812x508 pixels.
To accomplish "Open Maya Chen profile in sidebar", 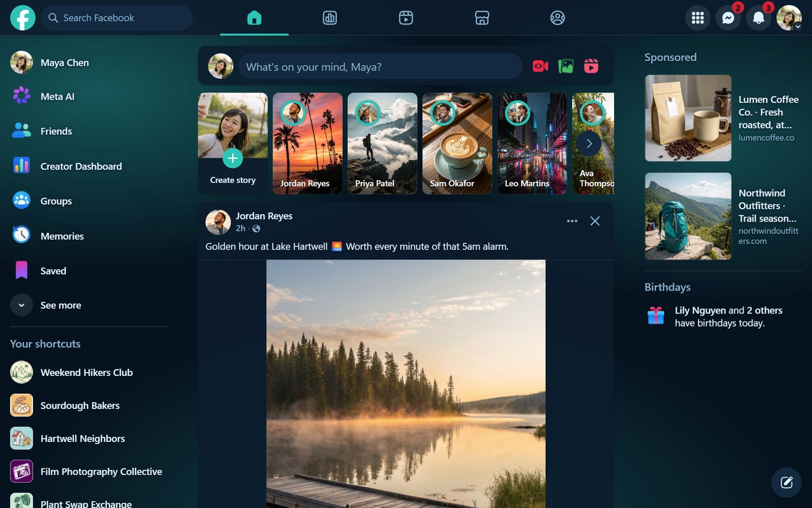I will click(89, 62).
